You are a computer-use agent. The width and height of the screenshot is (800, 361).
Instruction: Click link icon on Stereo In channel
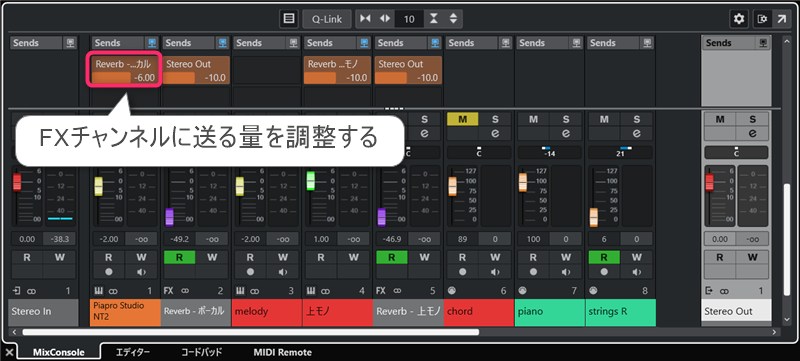point(32,291)
